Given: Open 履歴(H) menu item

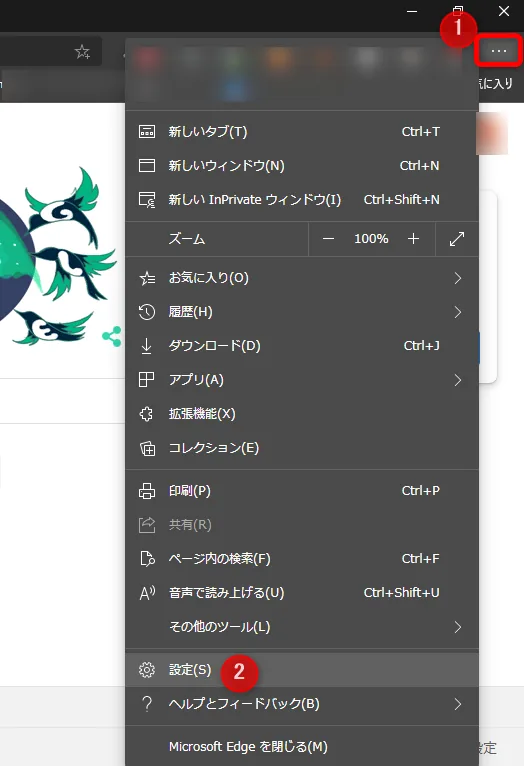Looking at the screenshot, I should pos(302,312).
